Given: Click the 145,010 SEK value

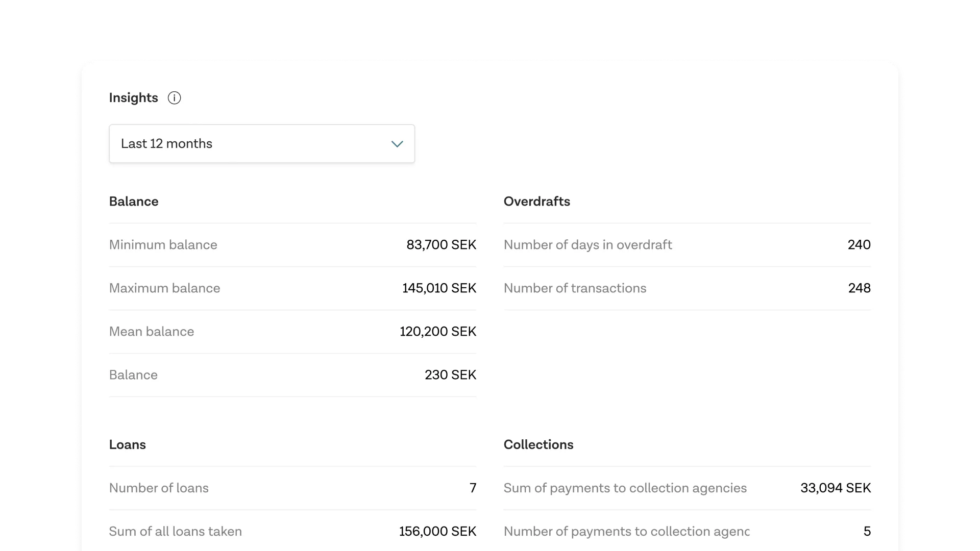Looking at the screenshot, I should tap(439, 288).
